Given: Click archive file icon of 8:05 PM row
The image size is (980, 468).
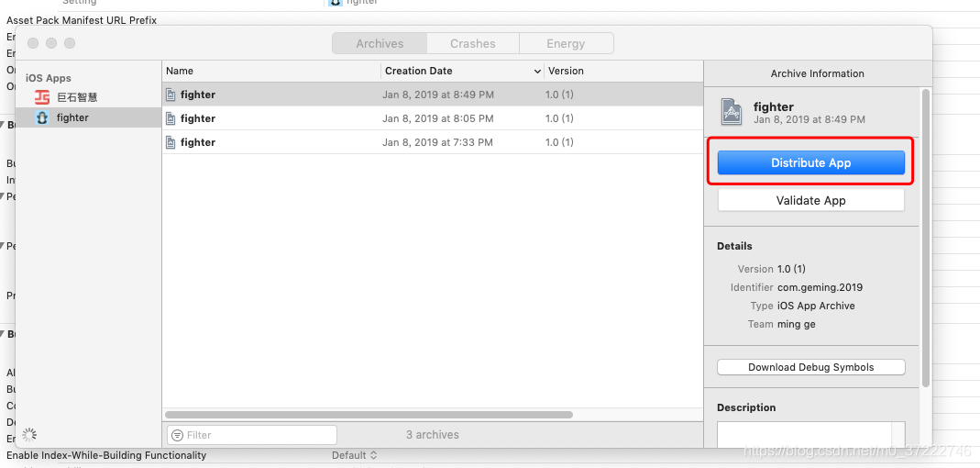Looking at the screenshot, I should pyautogui.click(x=171, y=118).
